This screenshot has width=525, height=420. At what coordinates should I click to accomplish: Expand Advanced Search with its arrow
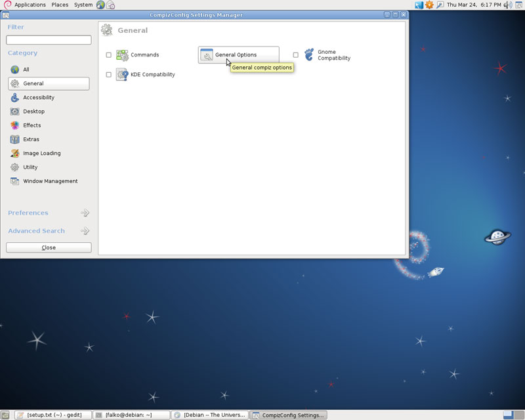85,231
